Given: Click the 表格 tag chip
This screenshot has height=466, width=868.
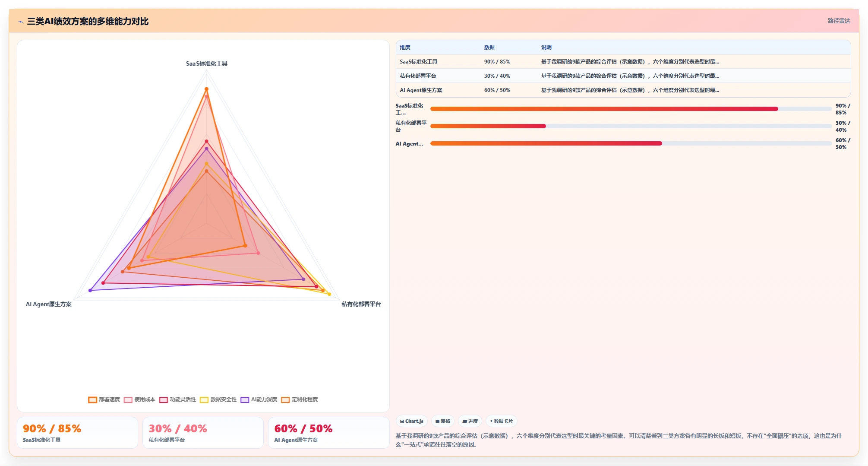Looking at the screenshot, I should (x=443, y=421).
